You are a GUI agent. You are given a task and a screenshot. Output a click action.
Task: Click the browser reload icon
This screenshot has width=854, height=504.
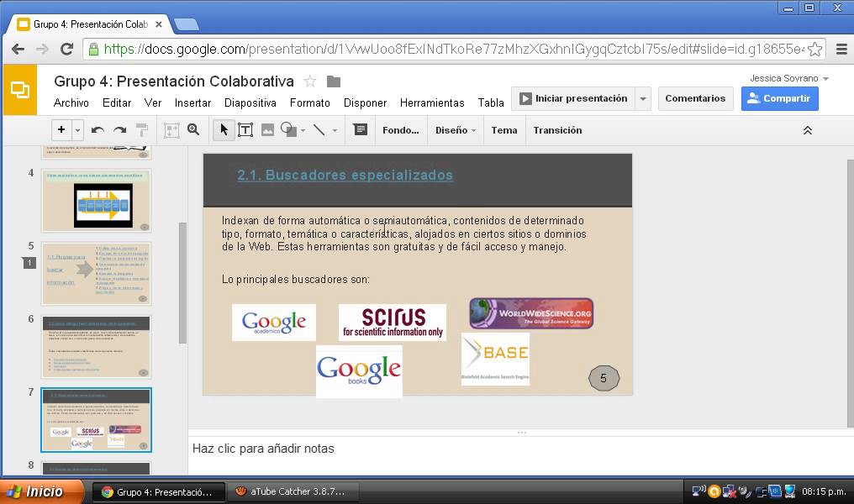coord(66,50)
